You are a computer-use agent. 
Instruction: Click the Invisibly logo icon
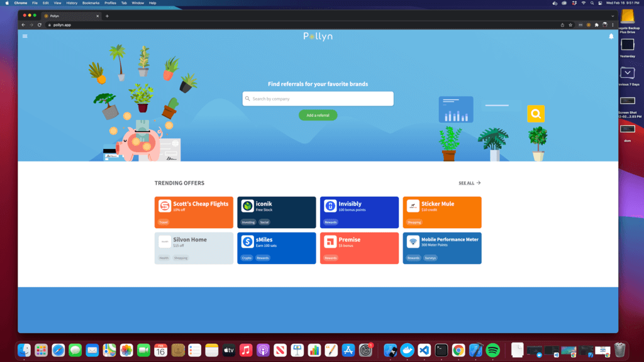[330, 206]
